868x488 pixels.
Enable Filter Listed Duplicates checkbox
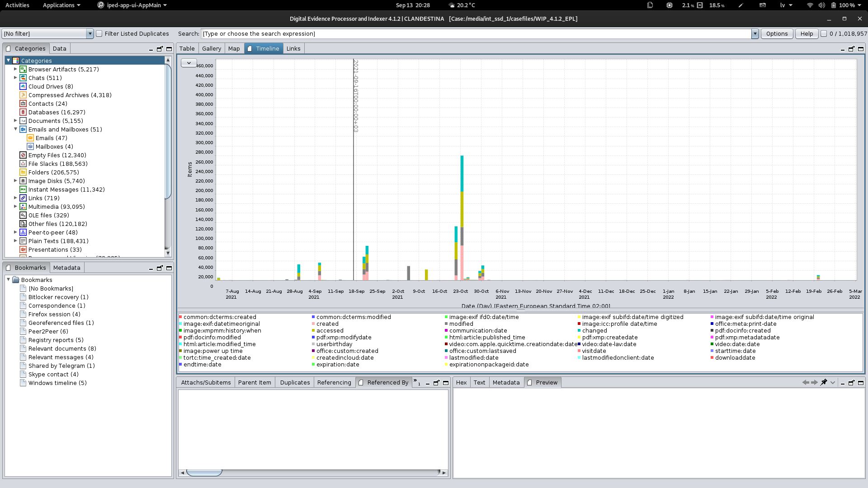(x=99, y=33)
